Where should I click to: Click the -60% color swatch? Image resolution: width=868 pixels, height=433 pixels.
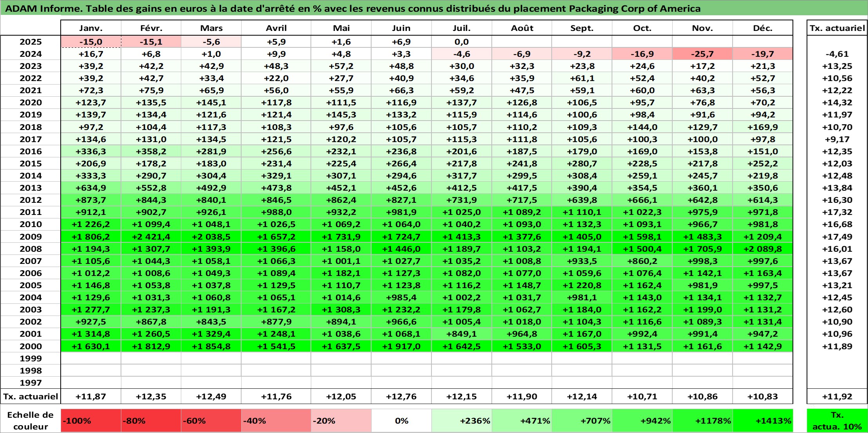point(211,421)
